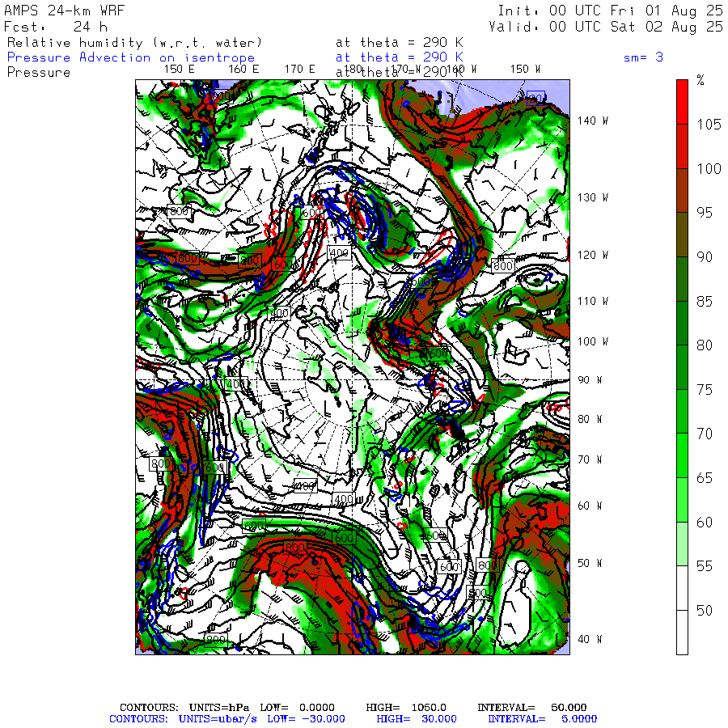
Task: Click the black "INTERVAL= 50.000" legend value
Action: [532, 708]
